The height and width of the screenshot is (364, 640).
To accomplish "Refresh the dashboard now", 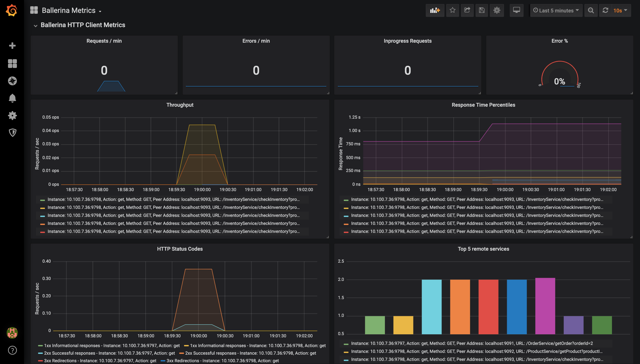I will (605, 10).
